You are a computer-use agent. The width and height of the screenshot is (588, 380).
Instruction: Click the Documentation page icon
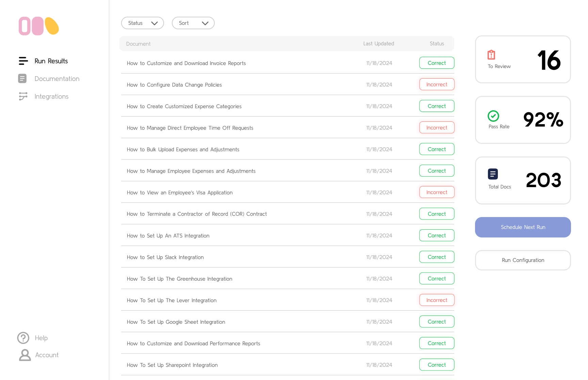[22, 79]
